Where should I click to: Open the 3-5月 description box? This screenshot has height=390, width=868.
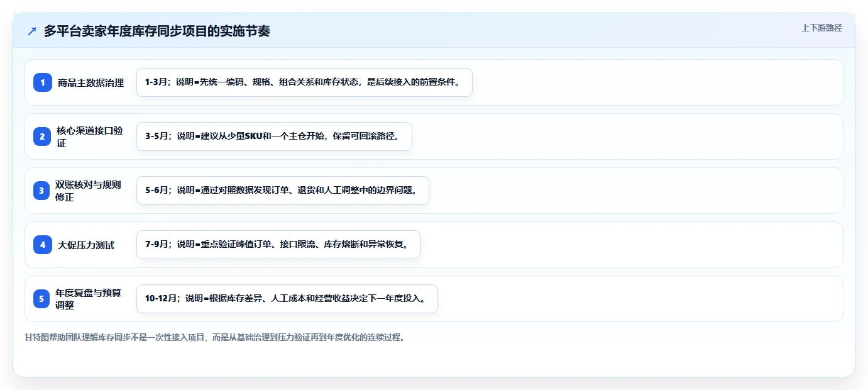tap(274, 136)
